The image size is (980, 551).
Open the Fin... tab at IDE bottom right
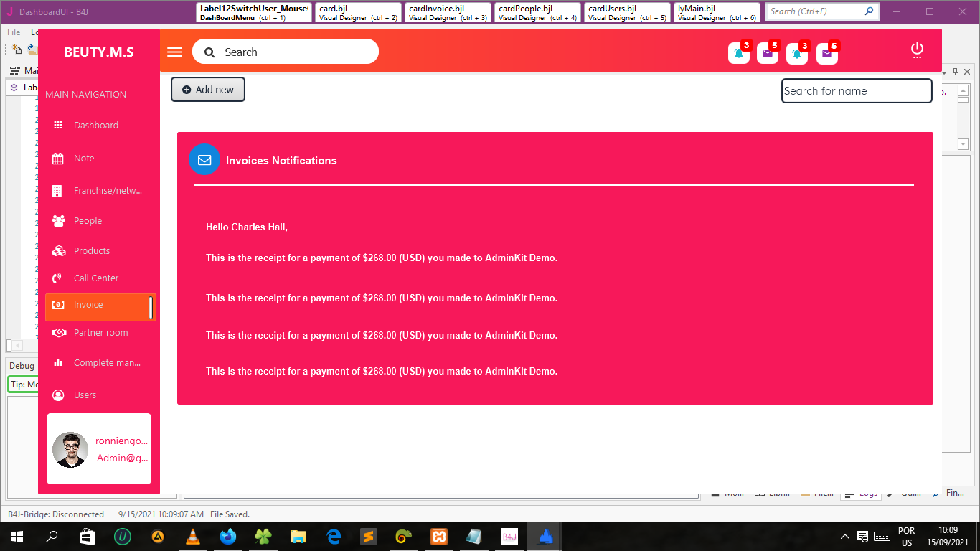956,494
